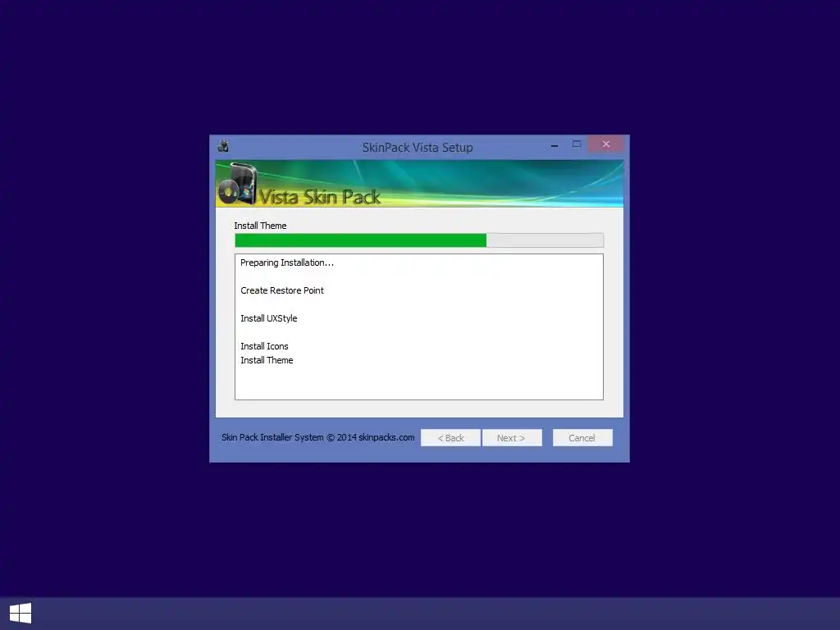
Task: Click the 'Skin Pack Installer System © 2014 skinpacks.com' text
Action: point(317,437)
